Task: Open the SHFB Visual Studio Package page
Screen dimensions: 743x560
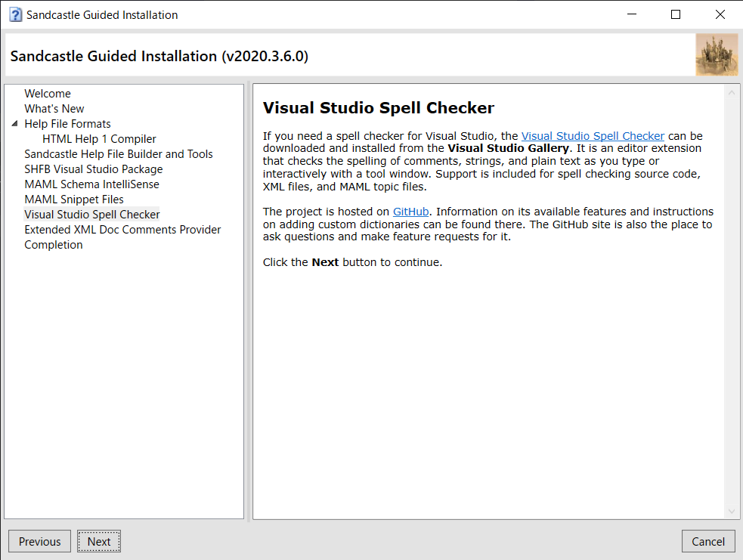Action: pyautogui.click(x=93, y=169)
